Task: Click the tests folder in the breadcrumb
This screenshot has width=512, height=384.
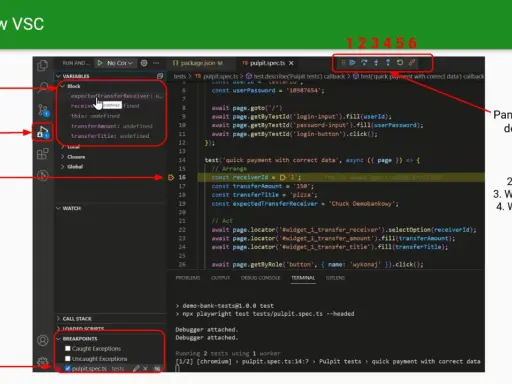Action: click(180, 76)
